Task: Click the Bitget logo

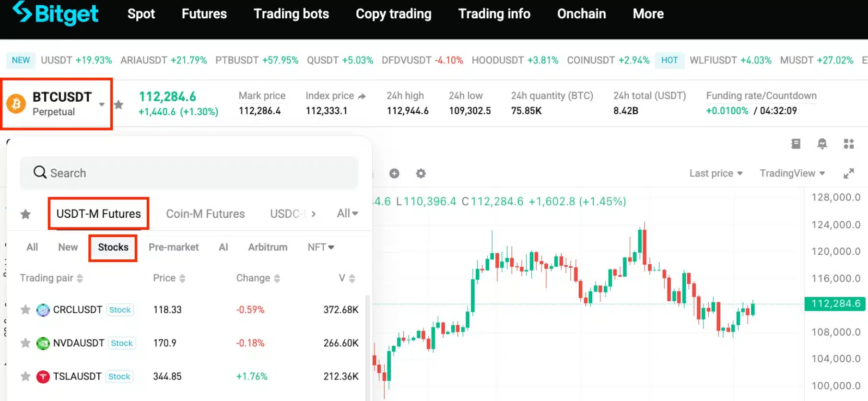Action: tap(55, 13)
